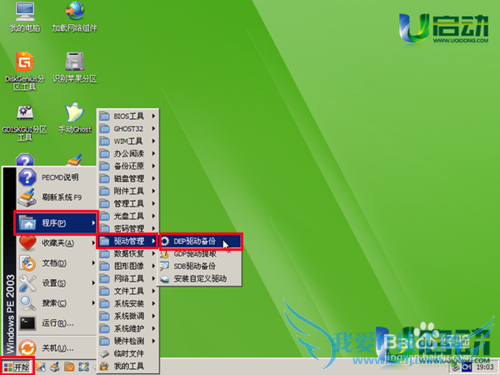Expand the 光盘工具 submenu arrow
Viewport: 500px width, 375px height.
[153, 216]
